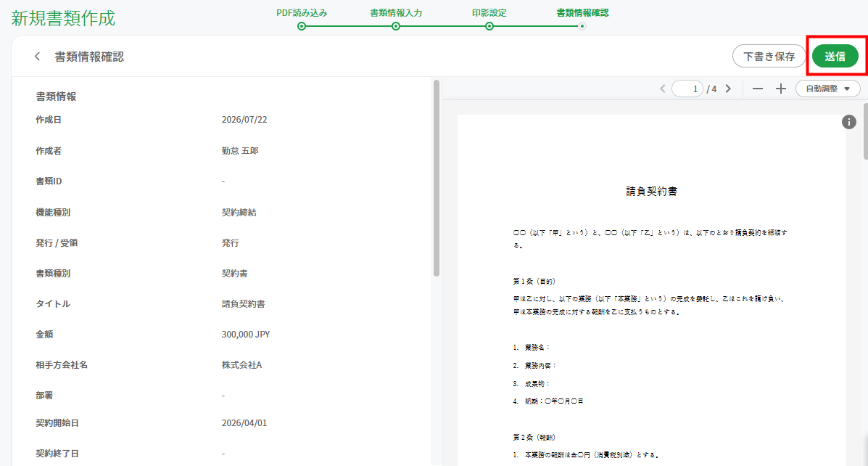Click the amount 300,000 JPY
Image resolution: width=868 pixels, height=466 pixels.
click(246, 334)
